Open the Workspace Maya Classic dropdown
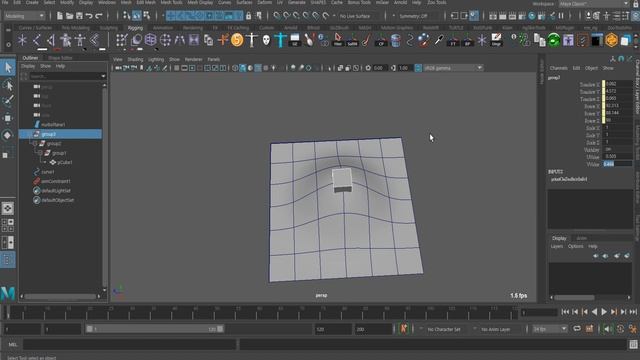The image size is (640, 360). coord(593,4)
